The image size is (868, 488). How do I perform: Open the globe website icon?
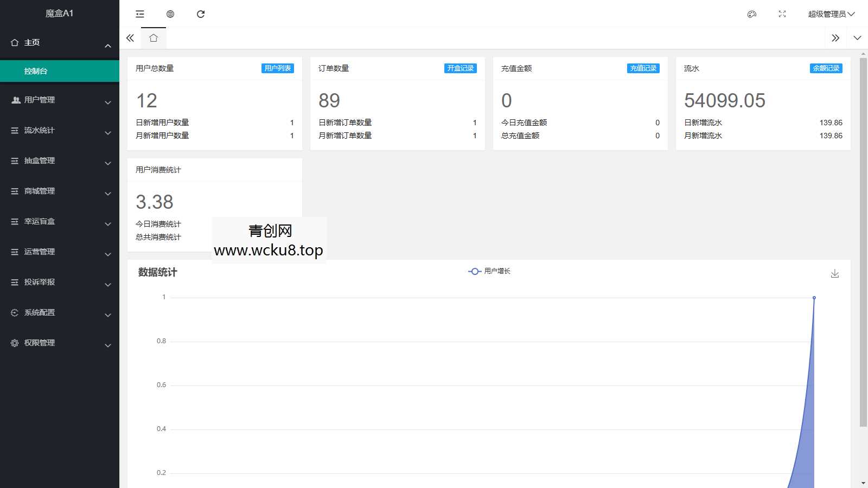[x=170, y=14]
